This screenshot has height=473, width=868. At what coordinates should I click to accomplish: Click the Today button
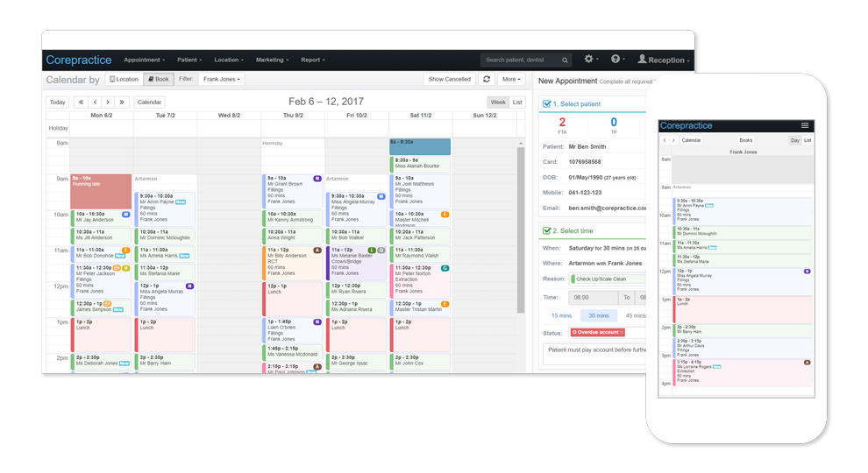click(58, 102)
